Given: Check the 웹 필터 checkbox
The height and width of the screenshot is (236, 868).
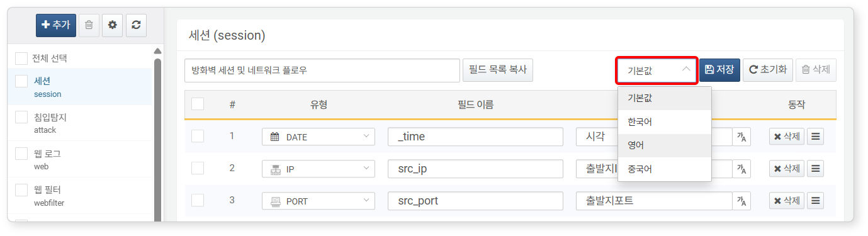Looking at the screenshot, I should [x=21, y=189].
